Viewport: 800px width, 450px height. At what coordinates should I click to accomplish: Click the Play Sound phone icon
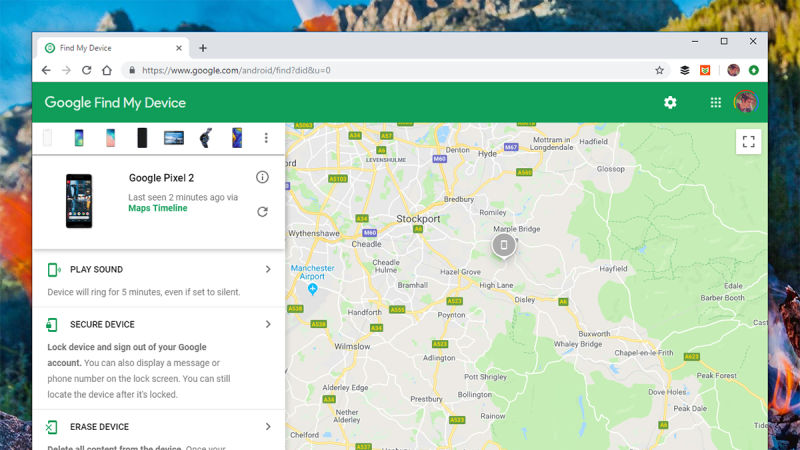pos(54,269)
